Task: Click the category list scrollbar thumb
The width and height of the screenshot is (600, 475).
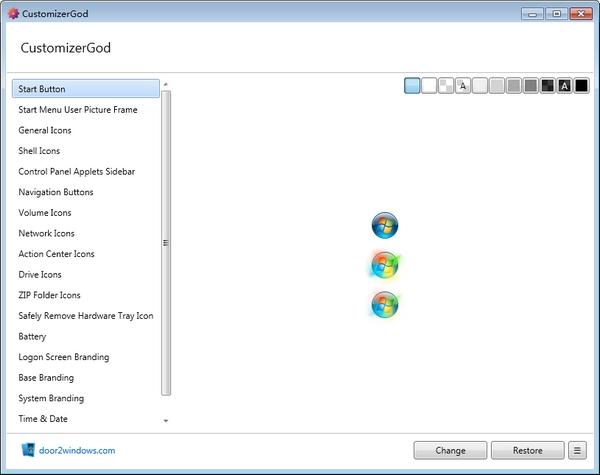Action: tap(166, 243)
